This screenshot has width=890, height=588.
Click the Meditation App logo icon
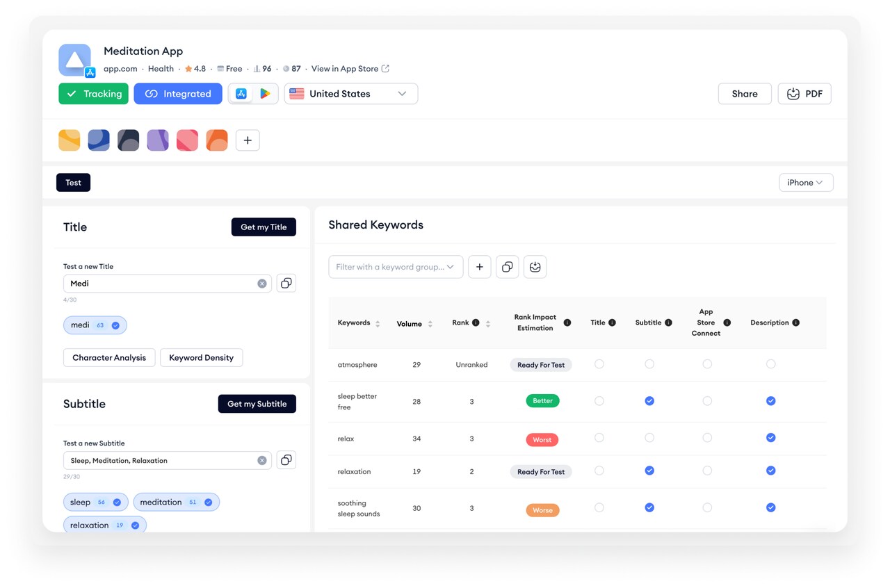click(75, 60)
